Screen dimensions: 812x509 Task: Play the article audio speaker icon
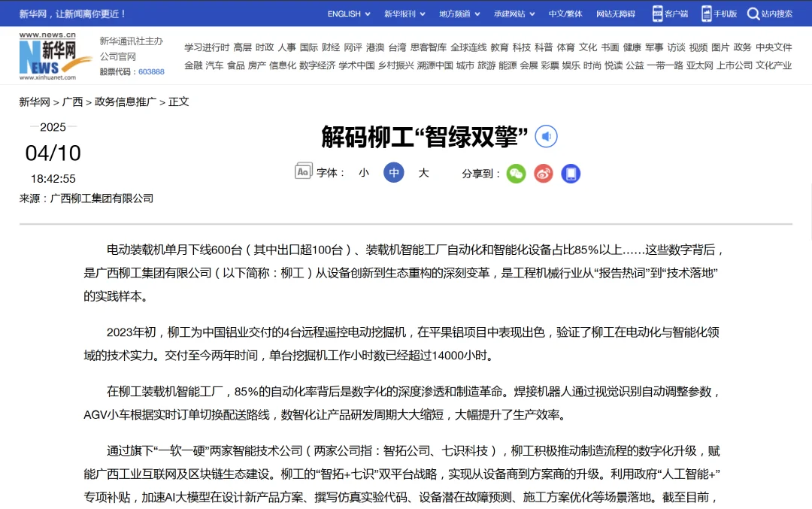click(546, 137)
